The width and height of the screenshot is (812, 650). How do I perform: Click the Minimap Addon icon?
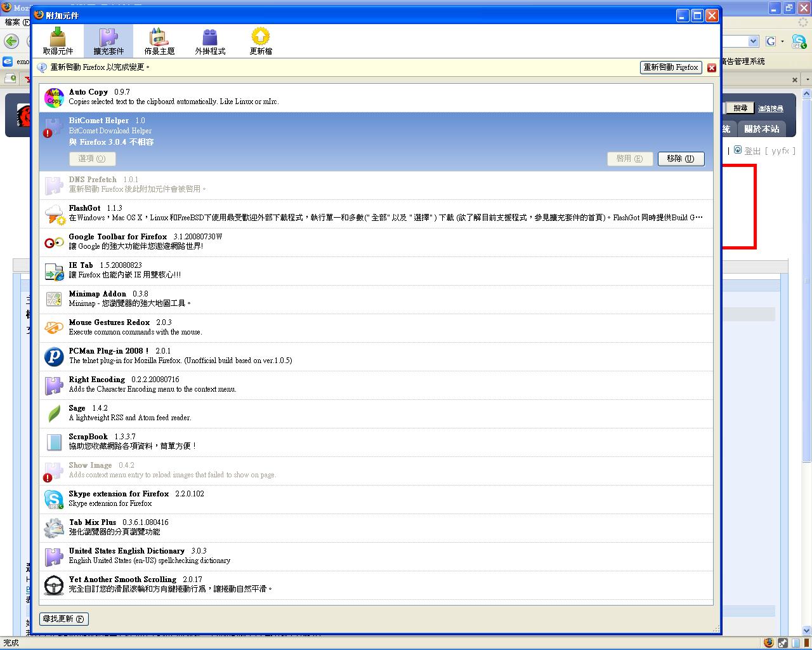pyautogui.click(x=54, y=299)
